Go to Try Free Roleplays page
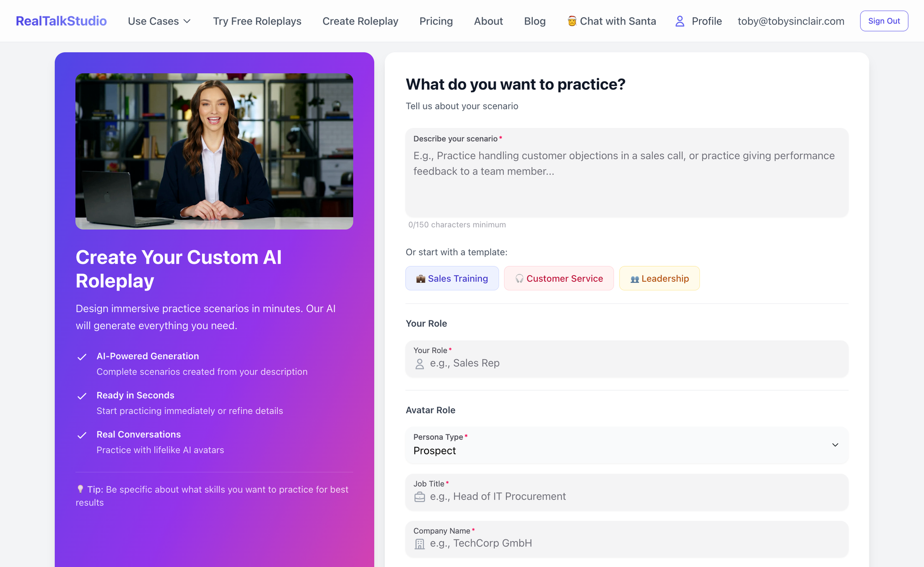The image size is (924, 567). [257, 21]
